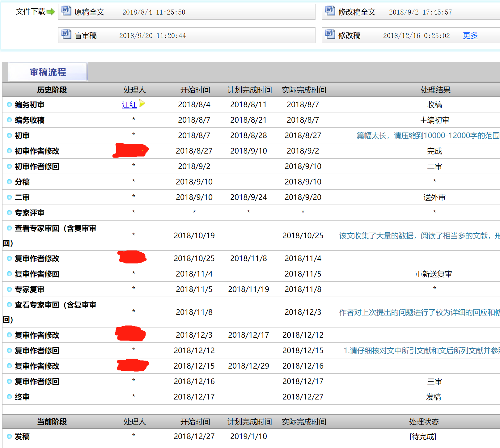Click the 重新送复审 result text

(x=433, y=274)
